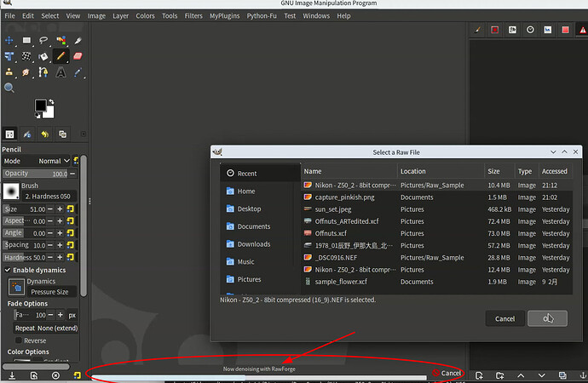
Task: Open the Brushes tab with paintbrush icon
Action: (x=477, y=30)
